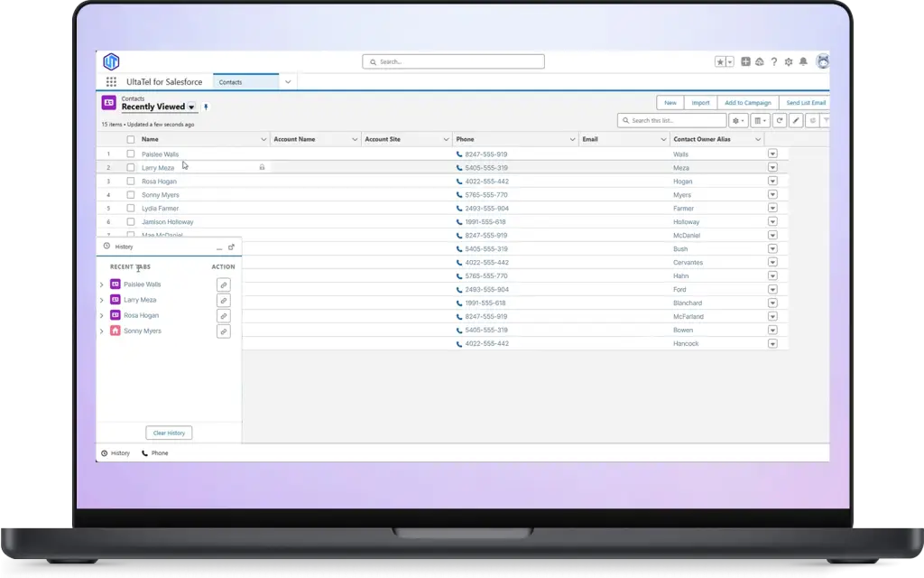This screenshot has height=578, width=924.
Task: Open the App Launcher grid icon
Action: tap(111, 82)
